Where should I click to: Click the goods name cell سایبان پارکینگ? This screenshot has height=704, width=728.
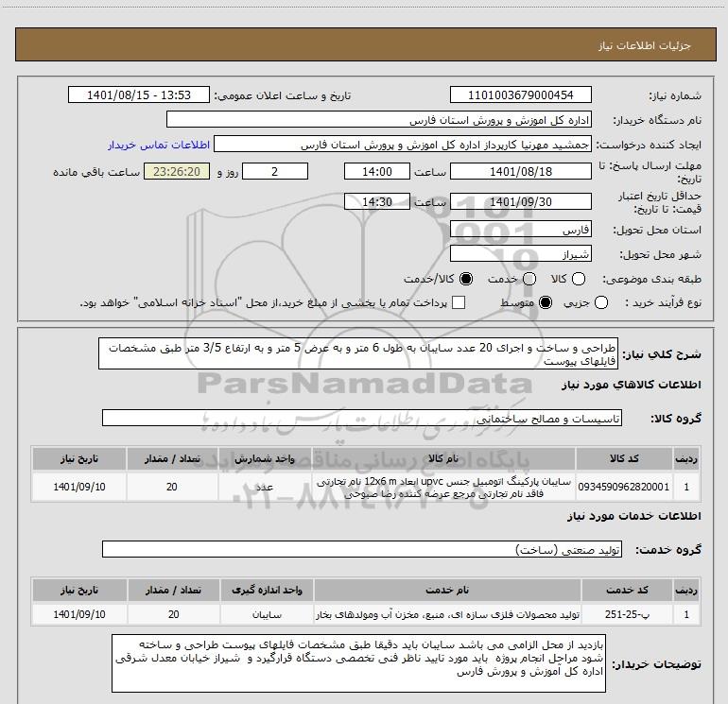tap(443, 488)
